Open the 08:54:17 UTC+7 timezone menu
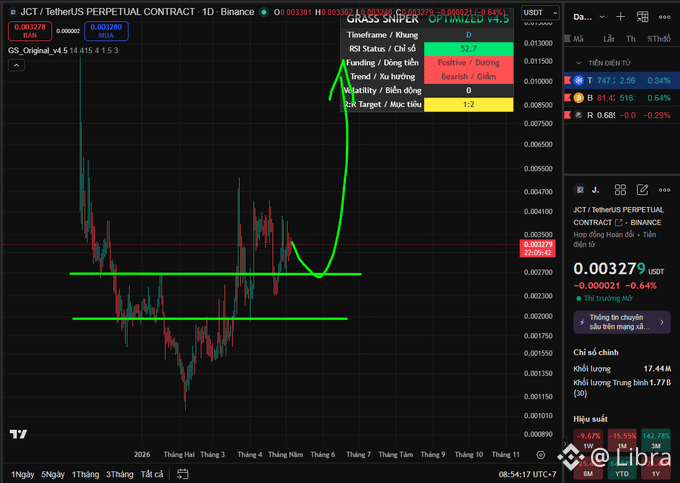Image resolution: width=680 pixels, height=483 pixels. [527, 474]
